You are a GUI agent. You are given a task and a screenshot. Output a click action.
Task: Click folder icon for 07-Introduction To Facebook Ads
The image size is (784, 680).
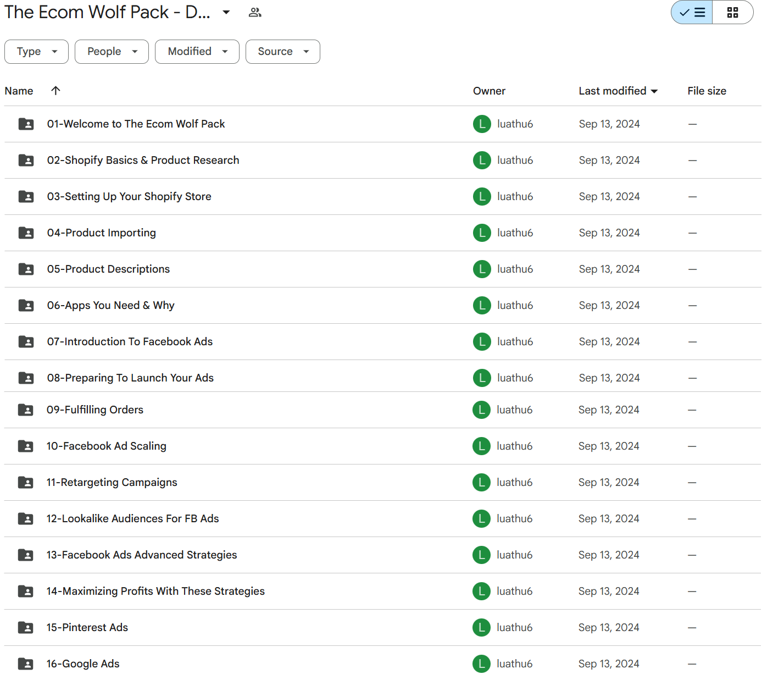(x=26, y=341)
